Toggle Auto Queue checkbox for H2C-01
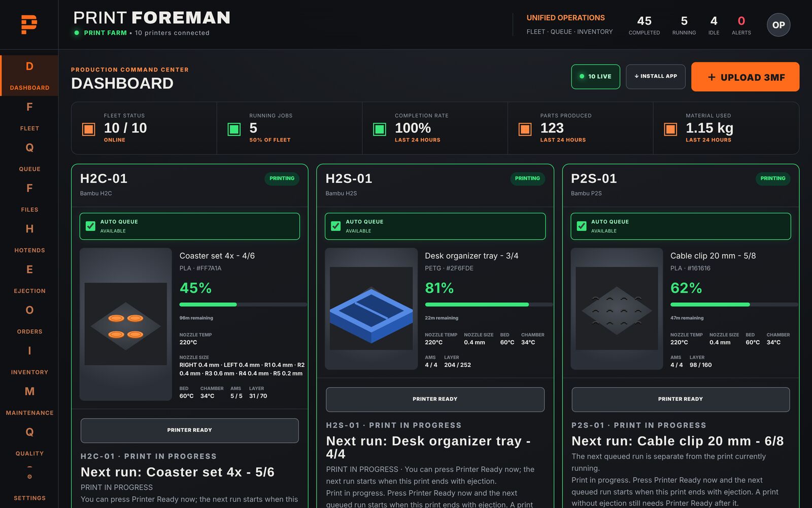The height and width of the screenshot is (508, 812). tap(90, 226)
